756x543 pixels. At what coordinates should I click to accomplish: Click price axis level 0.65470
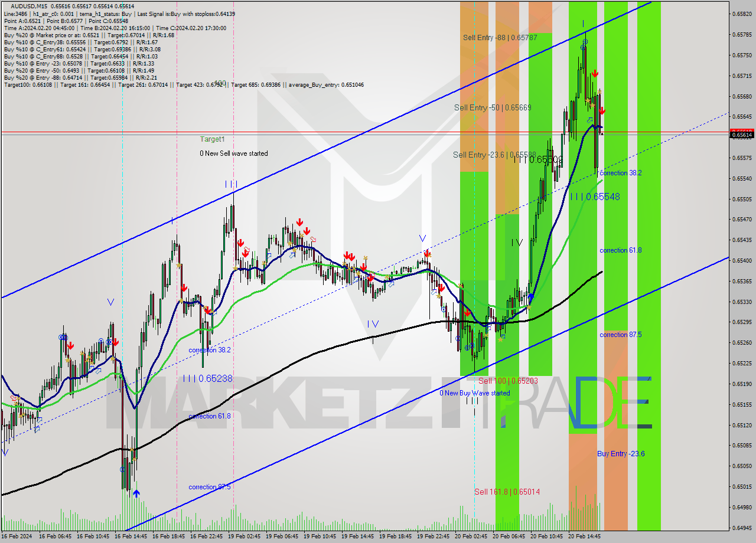pos(742,220)
